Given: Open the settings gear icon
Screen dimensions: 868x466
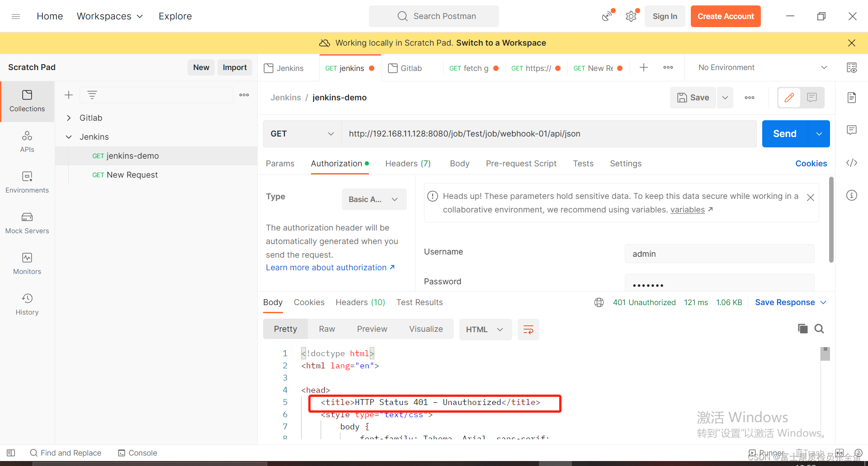Looking at the screenshot, I should (x=631, y=16).
